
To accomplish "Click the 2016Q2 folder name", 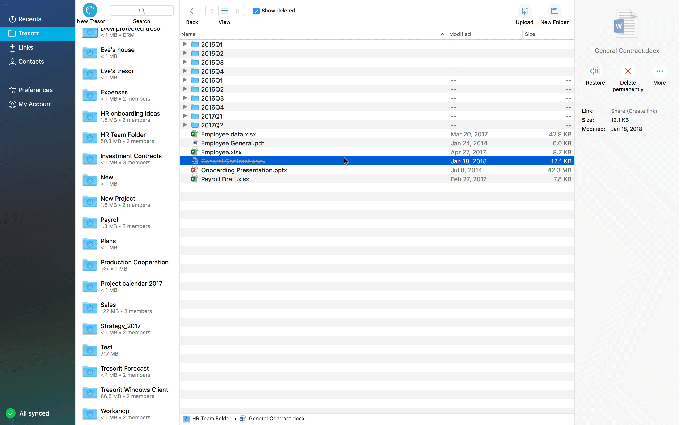I will click(212, 89).
